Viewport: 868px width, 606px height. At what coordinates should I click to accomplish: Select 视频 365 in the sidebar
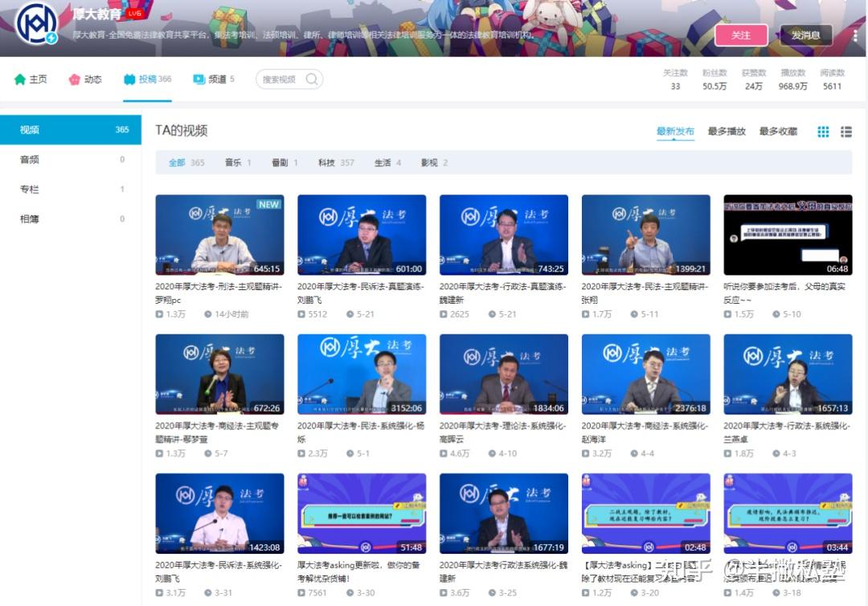(x=71, y=129)
